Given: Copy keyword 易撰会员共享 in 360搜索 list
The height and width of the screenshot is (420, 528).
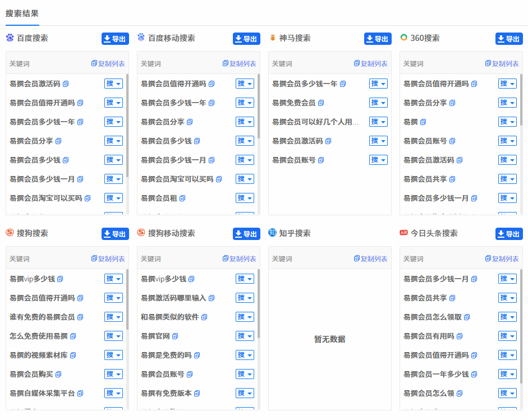Looking at the screenshot, I should coord(452,179).
